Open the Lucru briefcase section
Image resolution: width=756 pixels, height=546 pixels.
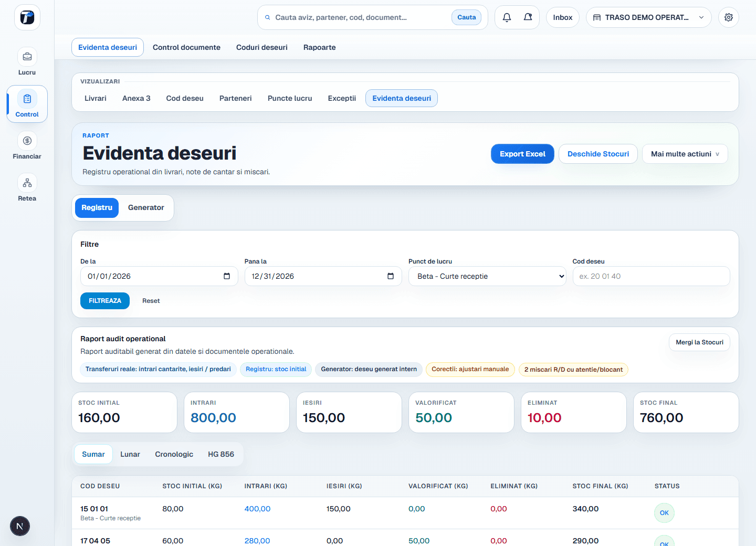click(x=27, y=62)
